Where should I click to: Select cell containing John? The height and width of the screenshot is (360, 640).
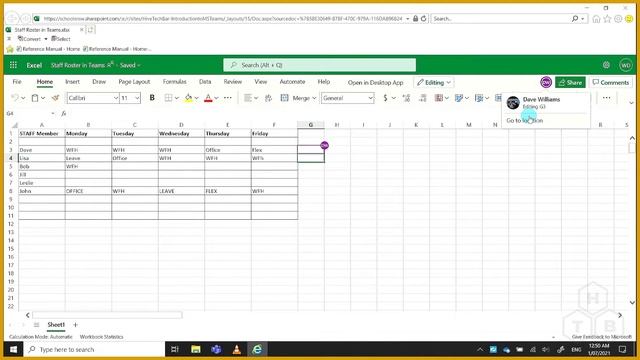pos(42,191)
